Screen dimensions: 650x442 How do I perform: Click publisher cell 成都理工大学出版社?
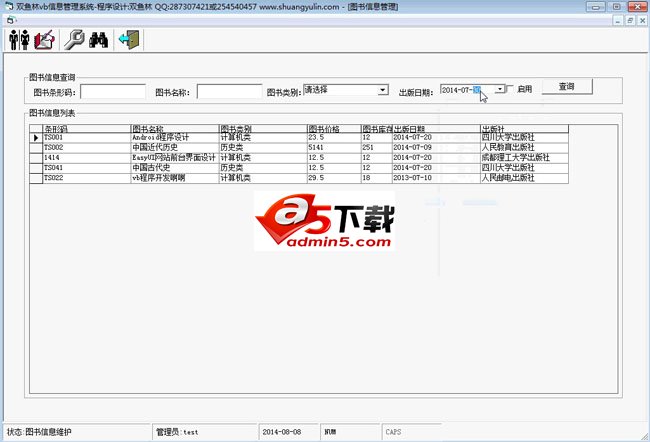pos(524,158)
